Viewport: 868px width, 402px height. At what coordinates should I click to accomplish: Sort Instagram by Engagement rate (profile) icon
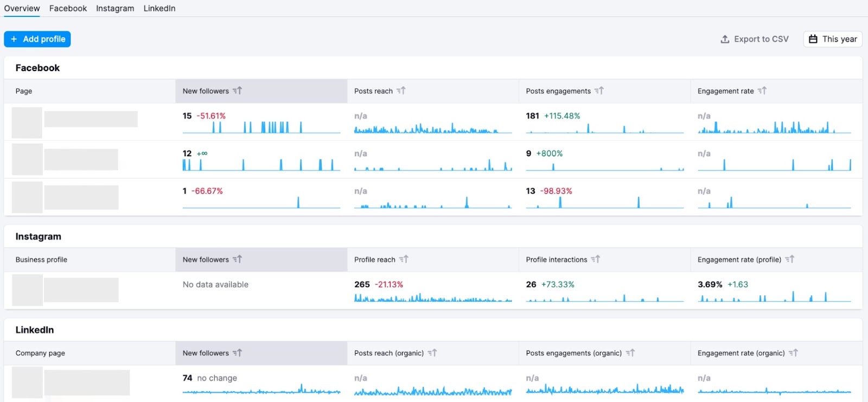(790, 259)
